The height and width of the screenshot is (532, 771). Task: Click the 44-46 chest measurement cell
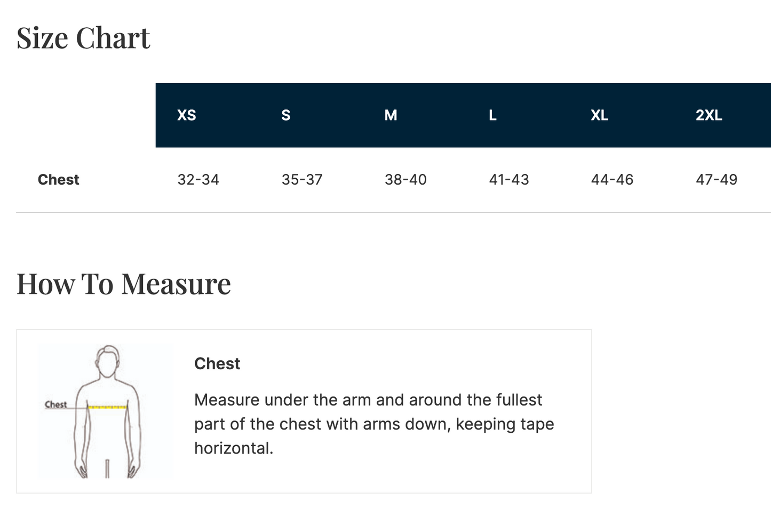tap(612, 180)
